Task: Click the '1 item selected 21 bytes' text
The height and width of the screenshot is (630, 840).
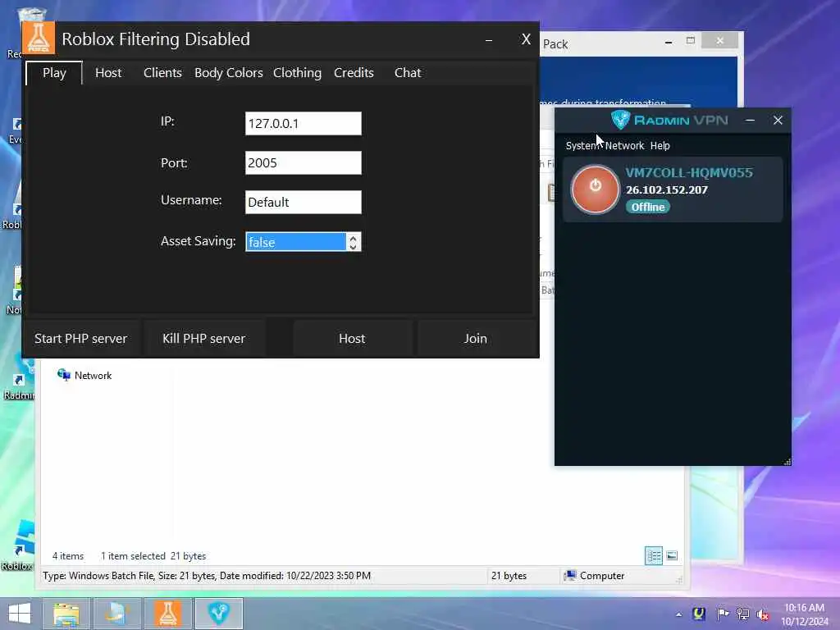Action: (x=153, y=556)
